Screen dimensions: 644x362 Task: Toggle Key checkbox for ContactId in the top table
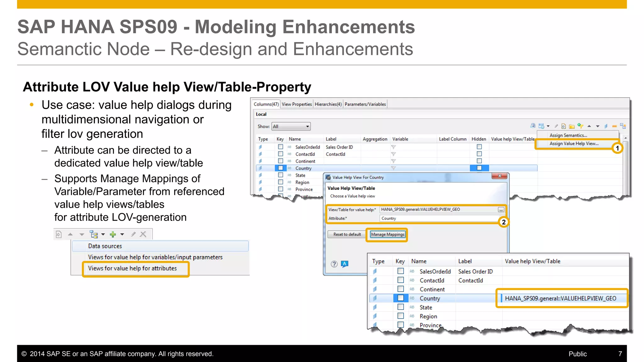280,154
